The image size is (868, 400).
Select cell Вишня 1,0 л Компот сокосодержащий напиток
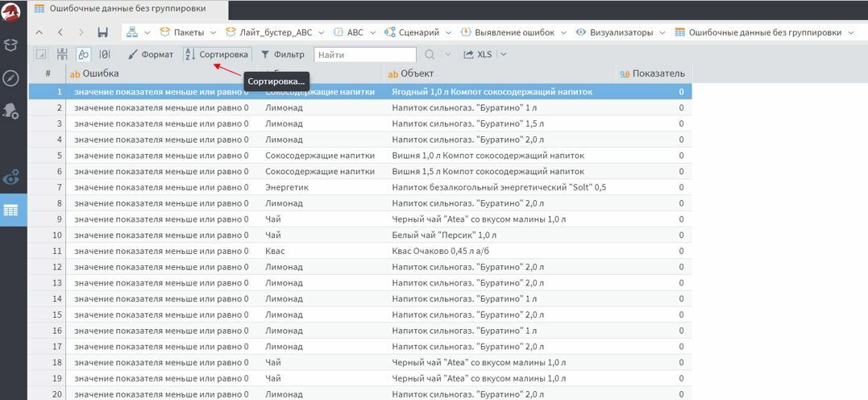tap(500, 156)
